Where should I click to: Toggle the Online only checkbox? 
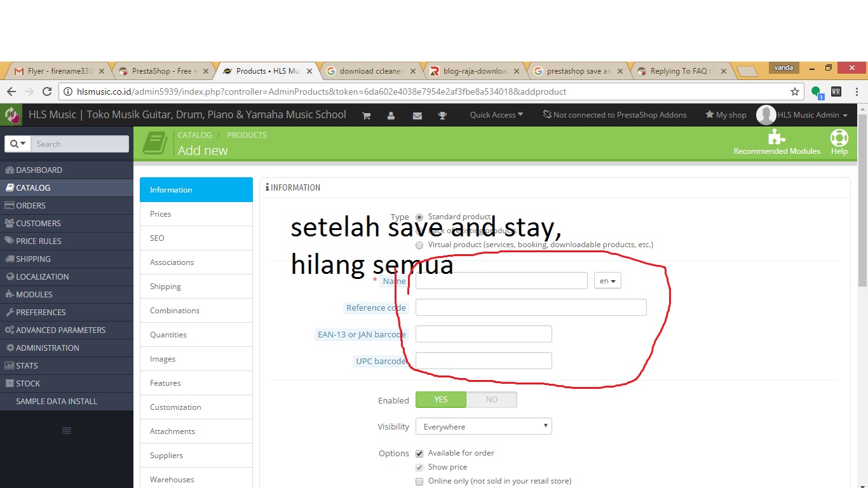(x=419, y=482)
